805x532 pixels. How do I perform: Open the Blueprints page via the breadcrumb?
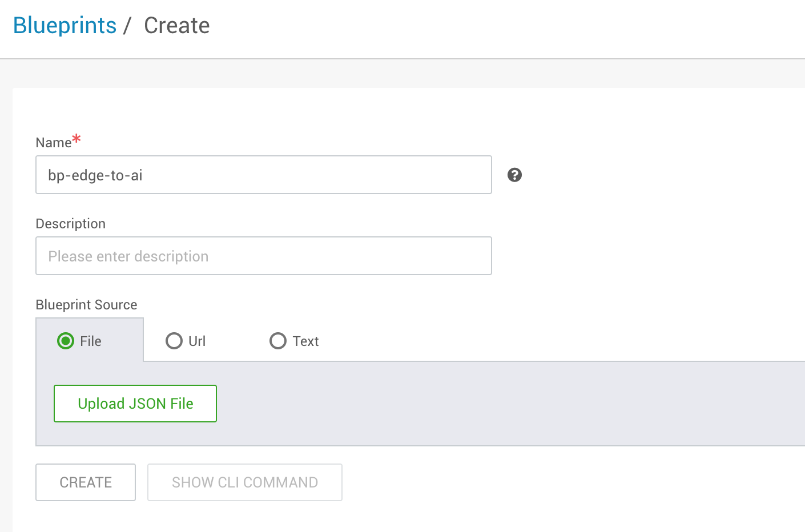pos(65,25)
